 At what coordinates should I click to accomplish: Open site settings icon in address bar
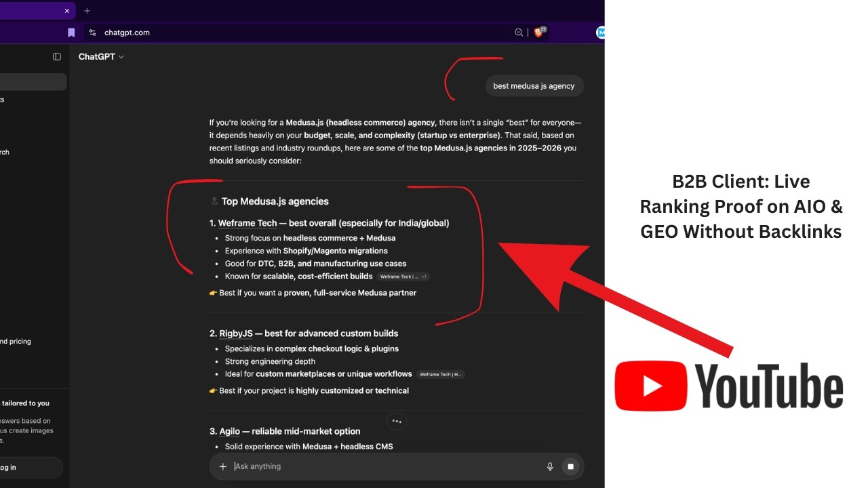coord(93,33)
